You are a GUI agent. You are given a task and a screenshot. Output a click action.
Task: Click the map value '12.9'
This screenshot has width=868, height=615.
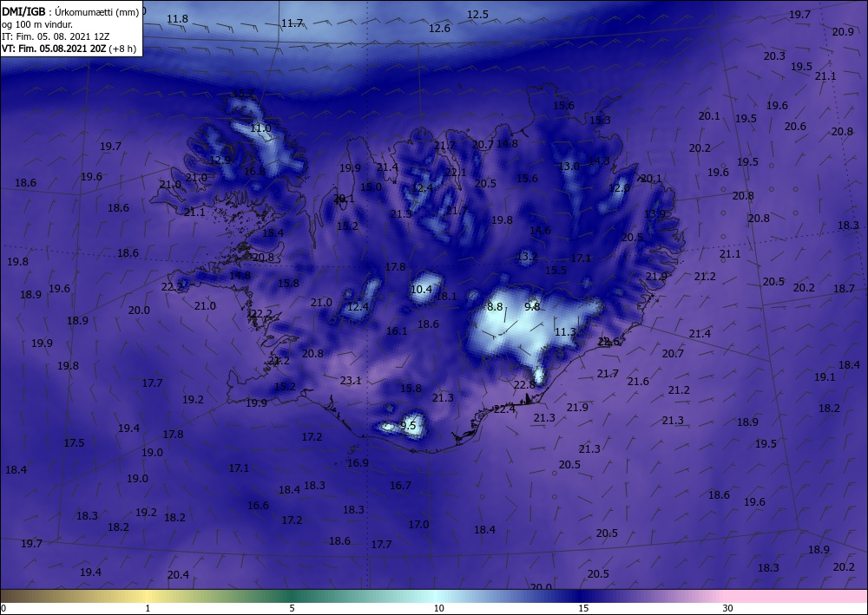pos(220,160)
